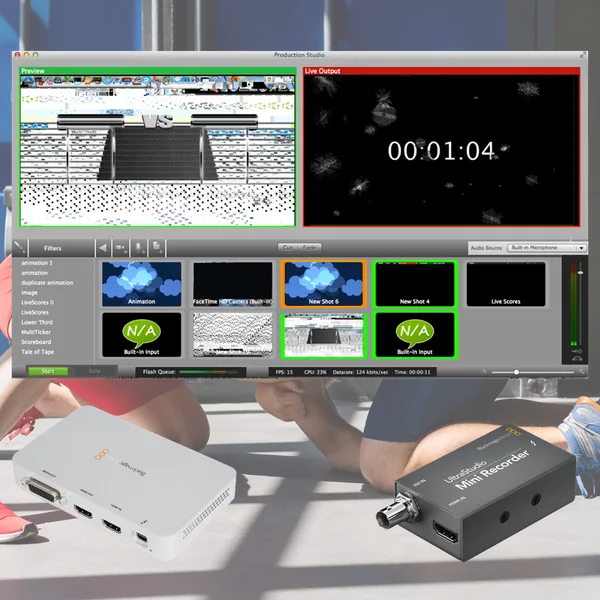Select the New Shot 4 thumbnail
Screen dimensions: 600x600
(415, 284)
